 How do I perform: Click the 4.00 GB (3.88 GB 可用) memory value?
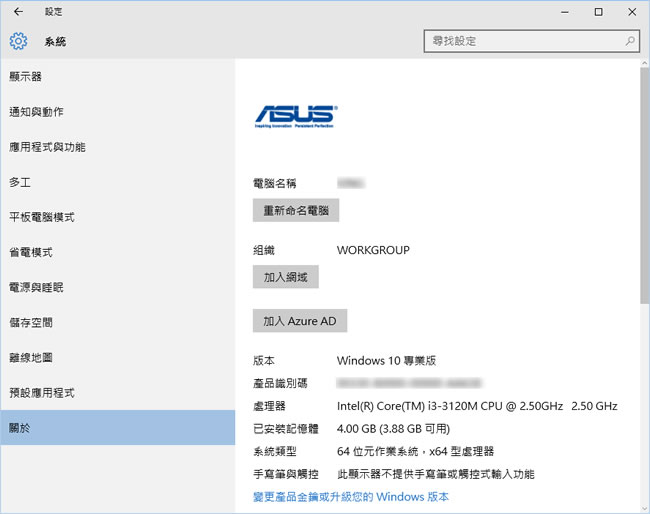click(x=393, y=429)
